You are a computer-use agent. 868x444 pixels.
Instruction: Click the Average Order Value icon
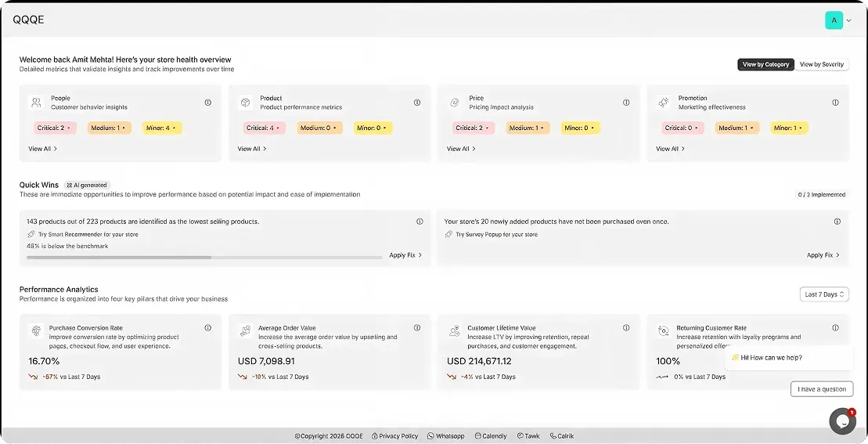coord(245,331)
